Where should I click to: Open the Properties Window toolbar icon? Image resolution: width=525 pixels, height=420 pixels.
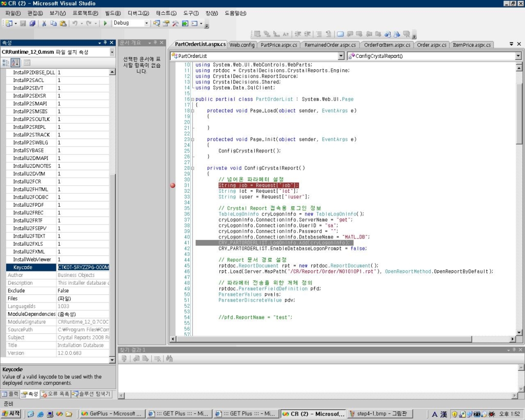pyautogui.click(x=166, y=24)
